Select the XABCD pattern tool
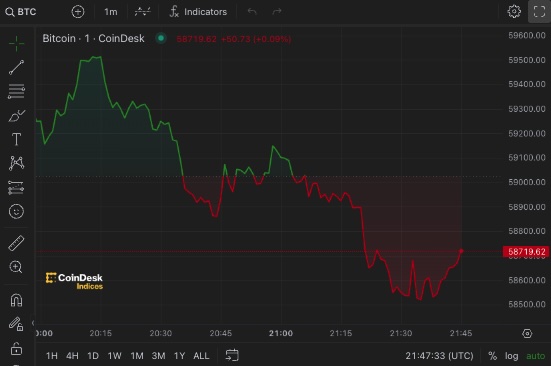This screenshot has width=551, height=366. coord(17,163)
